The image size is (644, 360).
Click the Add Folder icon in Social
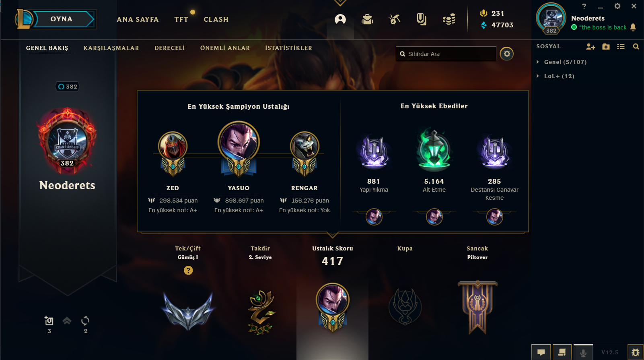(606, 47)
